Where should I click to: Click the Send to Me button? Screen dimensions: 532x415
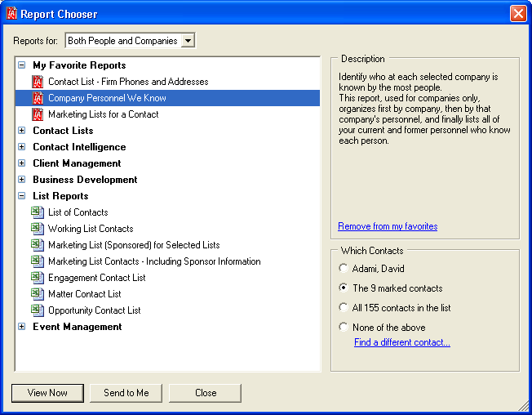pyautogui.click(x=126, y=393)
